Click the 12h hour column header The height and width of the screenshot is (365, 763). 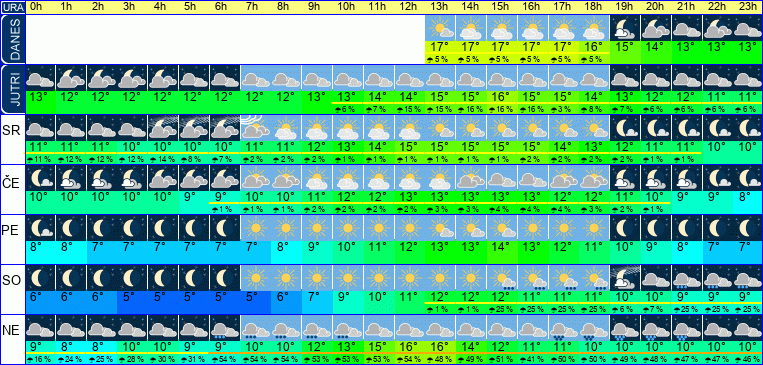[x=409, y=7]
